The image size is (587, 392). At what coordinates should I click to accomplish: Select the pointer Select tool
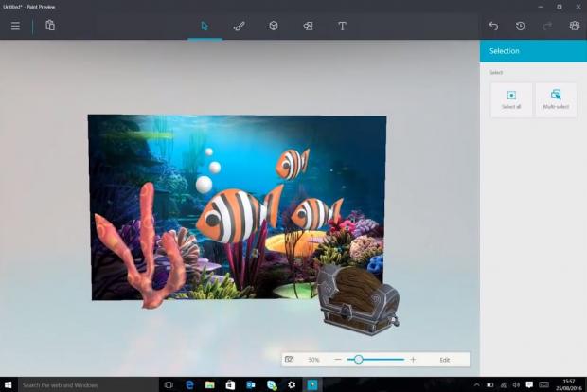[x=205, y=26]
